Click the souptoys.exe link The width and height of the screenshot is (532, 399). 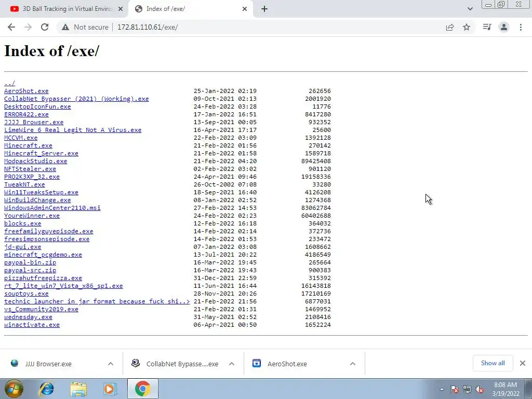click(x=26, y=294)
